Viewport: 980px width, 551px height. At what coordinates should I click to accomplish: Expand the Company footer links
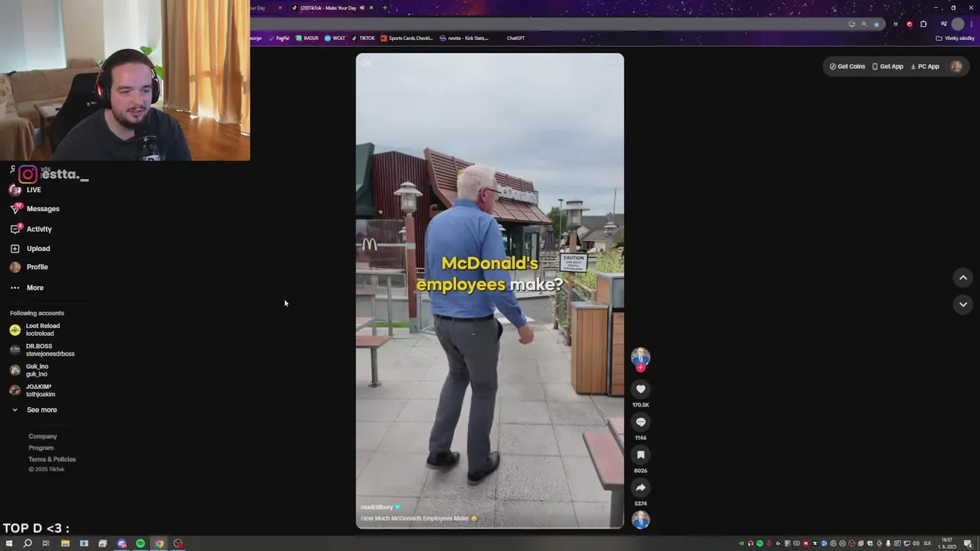43,436
